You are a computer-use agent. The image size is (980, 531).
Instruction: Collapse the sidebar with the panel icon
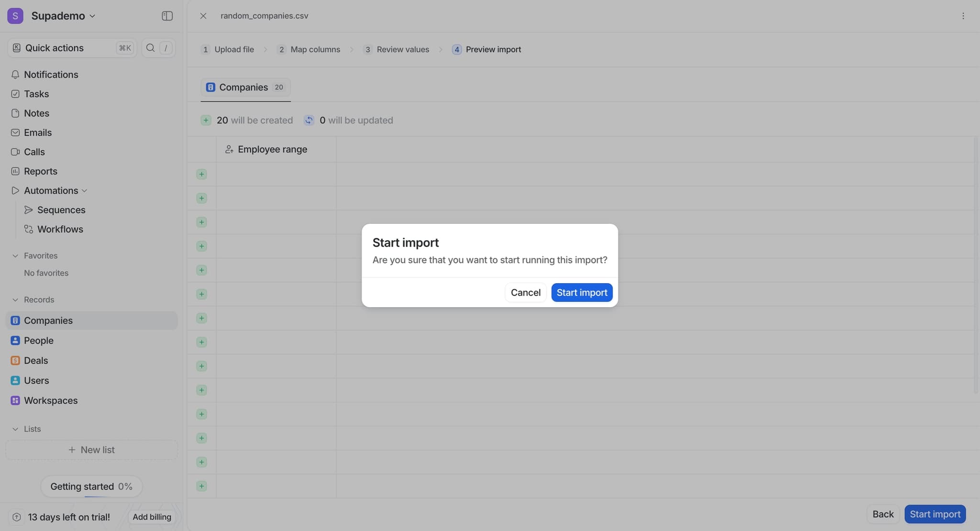coord(167,16)
